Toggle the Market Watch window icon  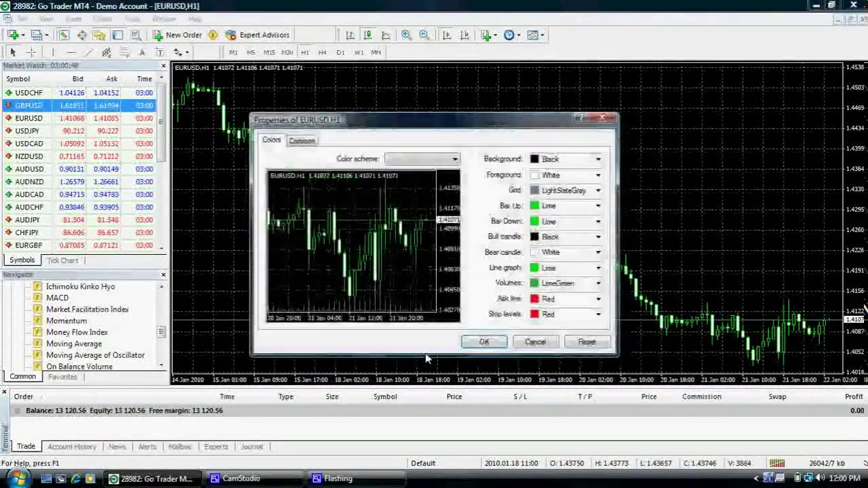pyautogui.click(x=64, y=35)
